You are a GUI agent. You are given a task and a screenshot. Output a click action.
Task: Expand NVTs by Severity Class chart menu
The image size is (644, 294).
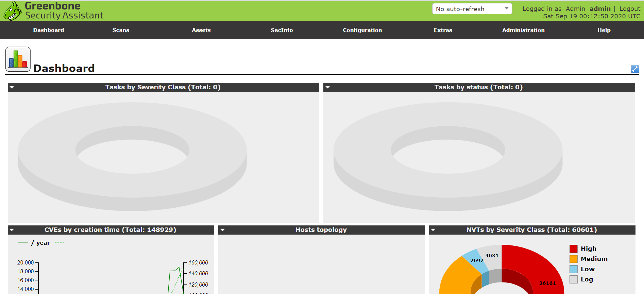433,230
